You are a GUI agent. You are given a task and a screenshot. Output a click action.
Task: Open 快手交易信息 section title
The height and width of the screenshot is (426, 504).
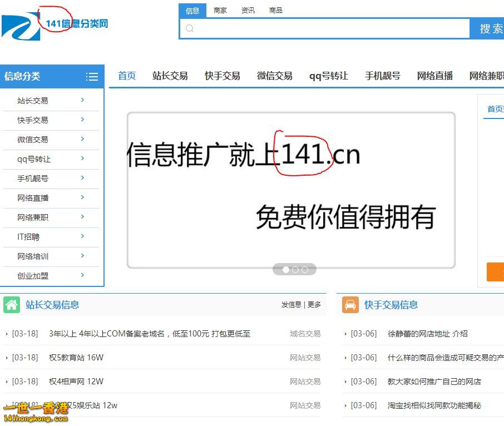tap(391, 305)
